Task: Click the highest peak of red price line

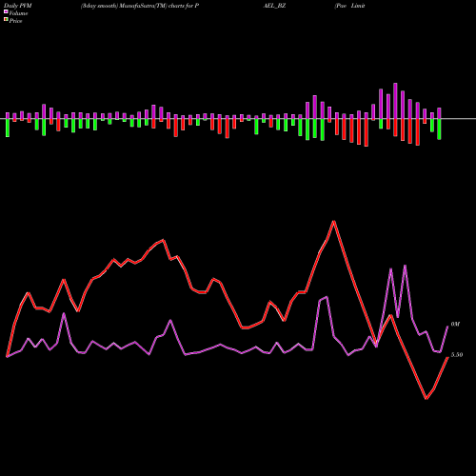Action: 334,221
